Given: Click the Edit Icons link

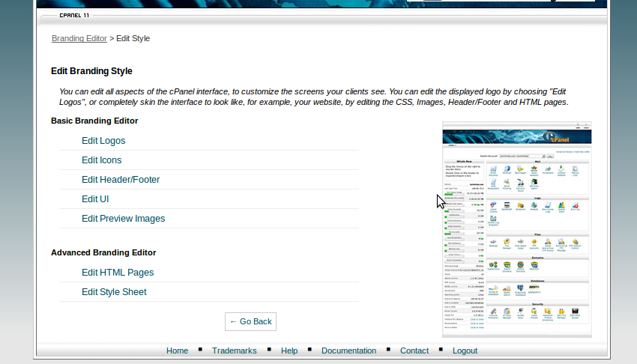Looking at the screenshot, I should pos(101,160).
